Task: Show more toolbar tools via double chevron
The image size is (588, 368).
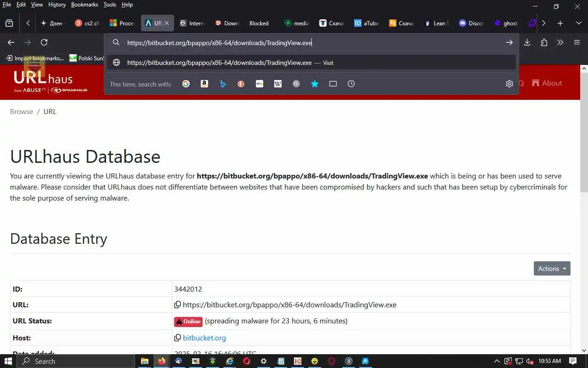Action: pos(560,42)
